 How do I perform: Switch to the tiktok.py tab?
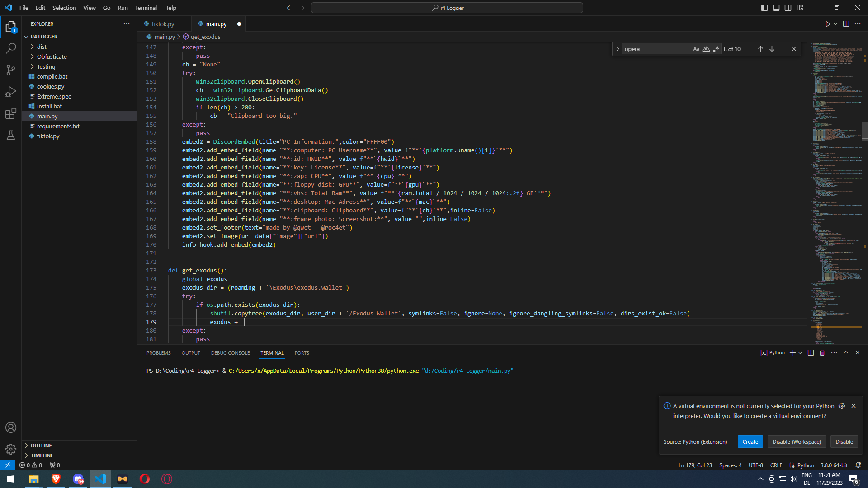click(163, 24)
